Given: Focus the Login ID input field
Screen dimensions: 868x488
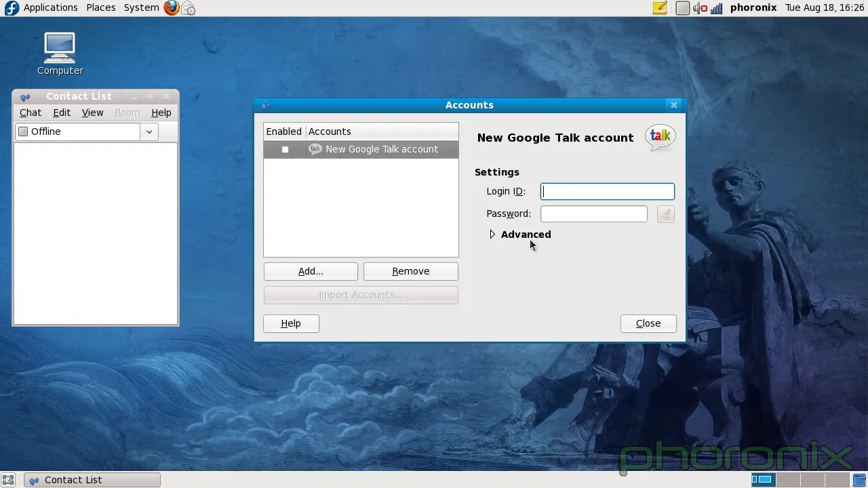Looking at the screenshot, I should [x=608, y=192].
